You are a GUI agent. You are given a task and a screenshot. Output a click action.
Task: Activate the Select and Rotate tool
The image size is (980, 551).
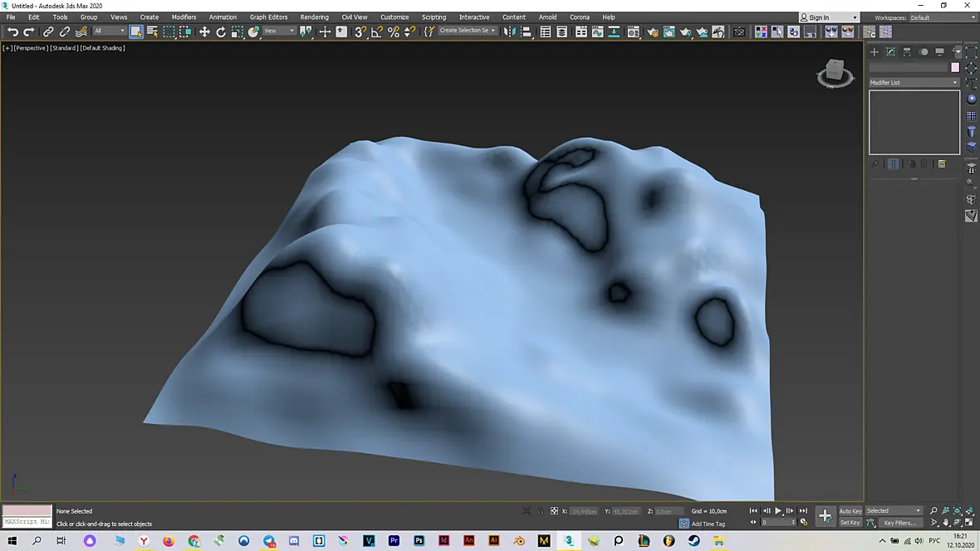[x=221, y=32]
